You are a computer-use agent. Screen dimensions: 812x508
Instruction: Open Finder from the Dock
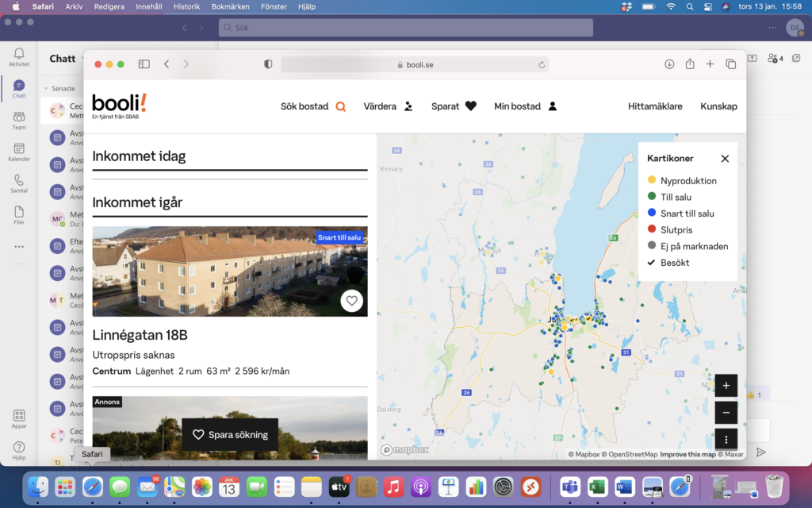[38, 487]
